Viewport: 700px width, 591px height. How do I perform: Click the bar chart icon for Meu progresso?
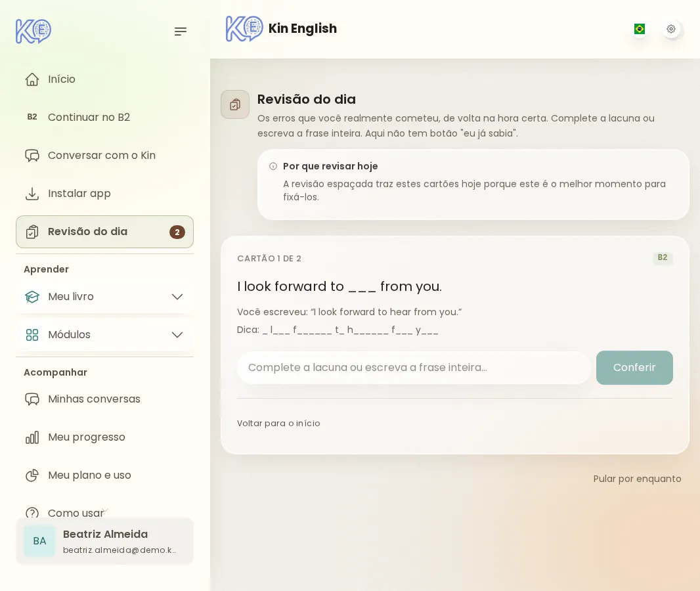pos(32,437)
